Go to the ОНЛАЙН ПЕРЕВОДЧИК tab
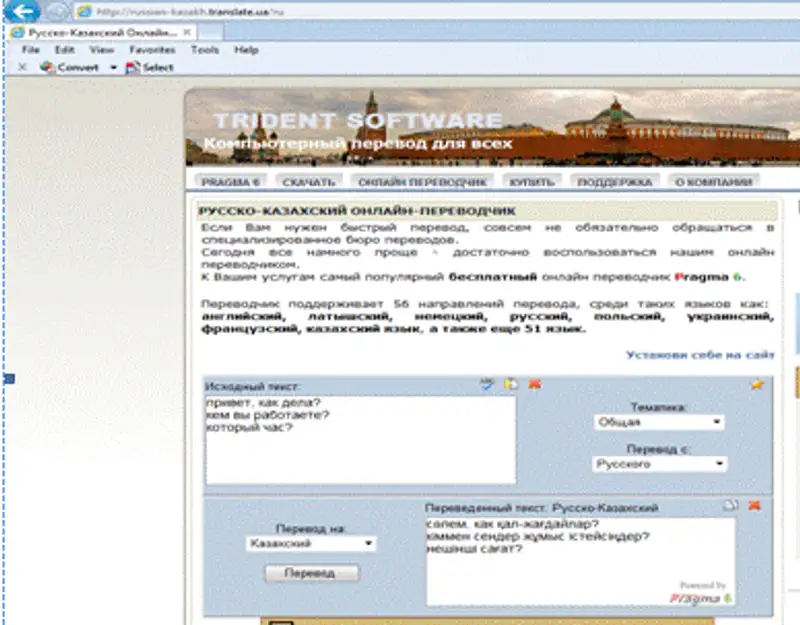800x625 pixels. (422, 182)
